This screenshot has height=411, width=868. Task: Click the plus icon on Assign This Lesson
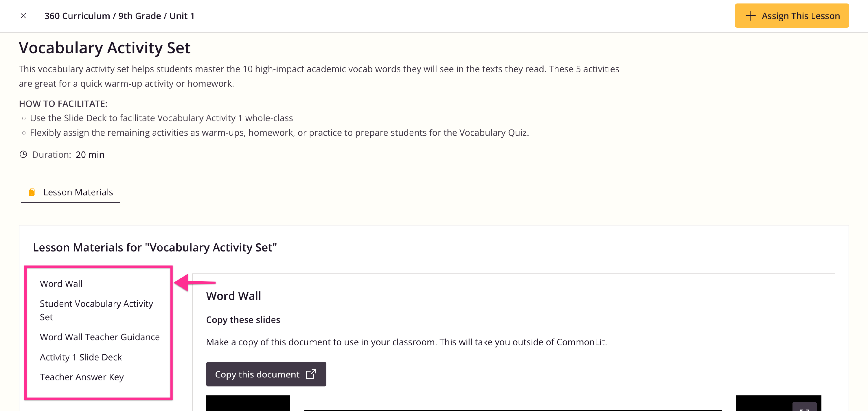[751, 16]
